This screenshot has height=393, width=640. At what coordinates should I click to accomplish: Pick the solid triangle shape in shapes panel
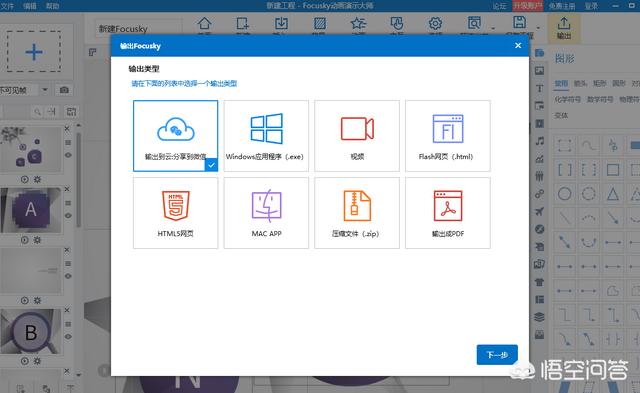pyautogui.click(x=613, y=194)
